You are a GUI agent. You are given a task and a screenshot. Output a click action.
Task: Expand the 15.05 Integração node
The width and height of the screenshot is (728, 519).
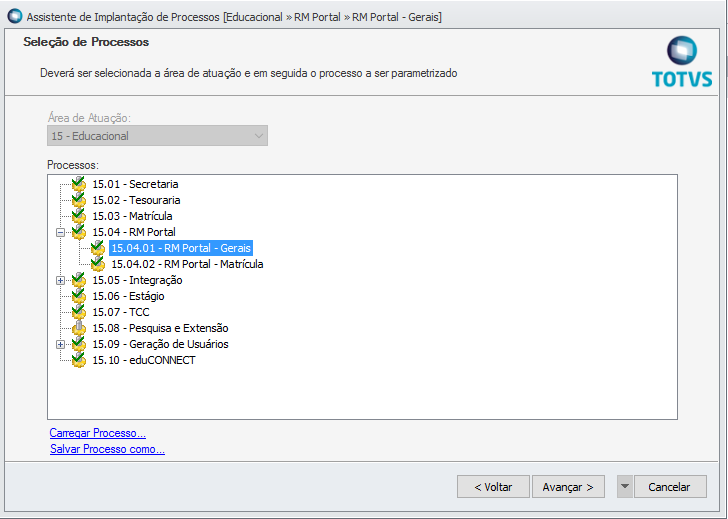[x=61, y=280]
